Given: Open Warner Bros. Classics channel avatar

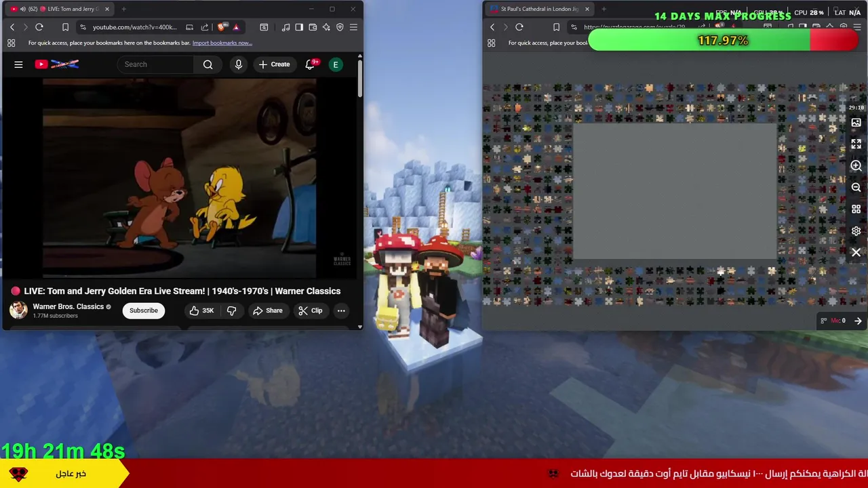Looking at the screenshot, I should click(x=18, y=310).
